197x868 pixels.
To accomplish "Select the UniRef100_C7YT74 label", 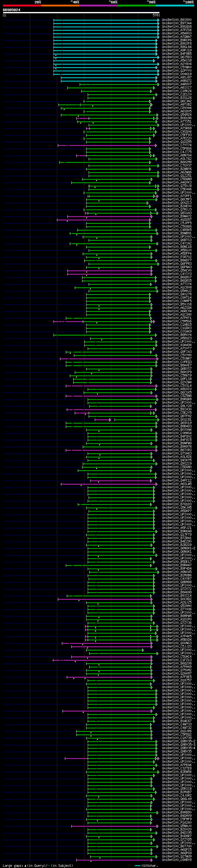I will tap(177, 145).
